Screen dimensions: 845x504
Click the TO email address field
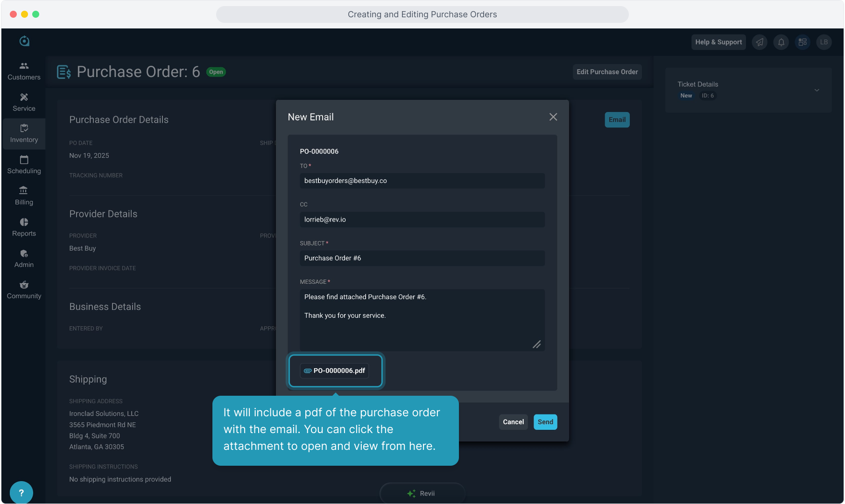coord(422,181)
